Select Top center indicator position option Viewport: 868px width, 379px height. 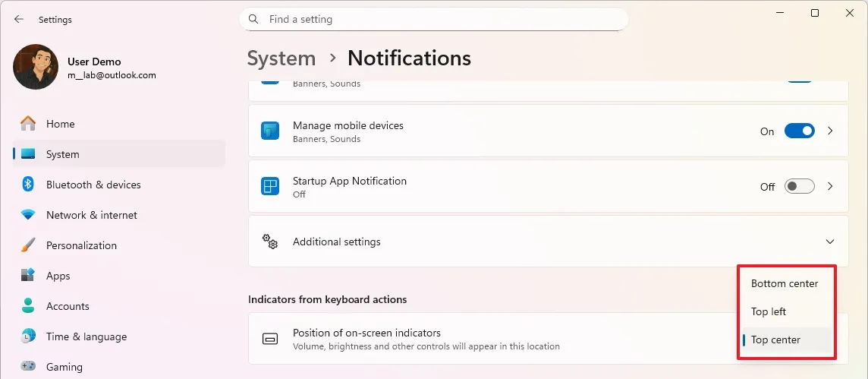click(775, 340)
